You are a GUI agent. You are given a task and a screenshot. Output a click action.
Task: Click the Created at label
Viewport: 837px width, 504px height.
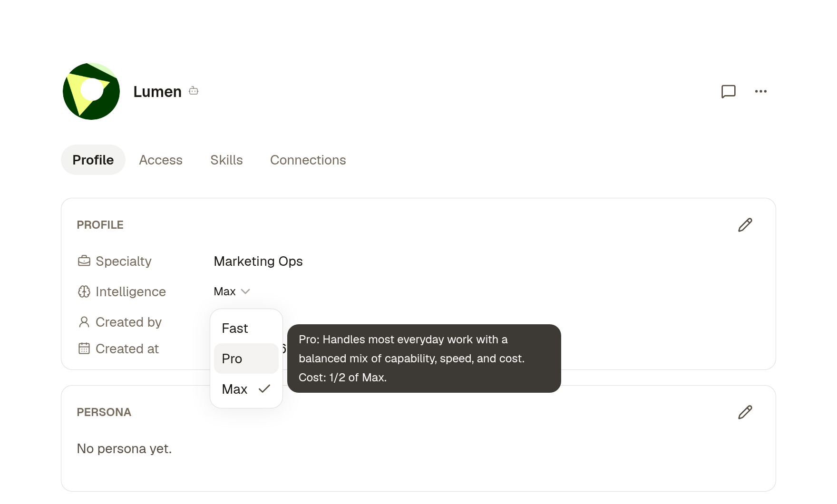(x=127, y=349)
